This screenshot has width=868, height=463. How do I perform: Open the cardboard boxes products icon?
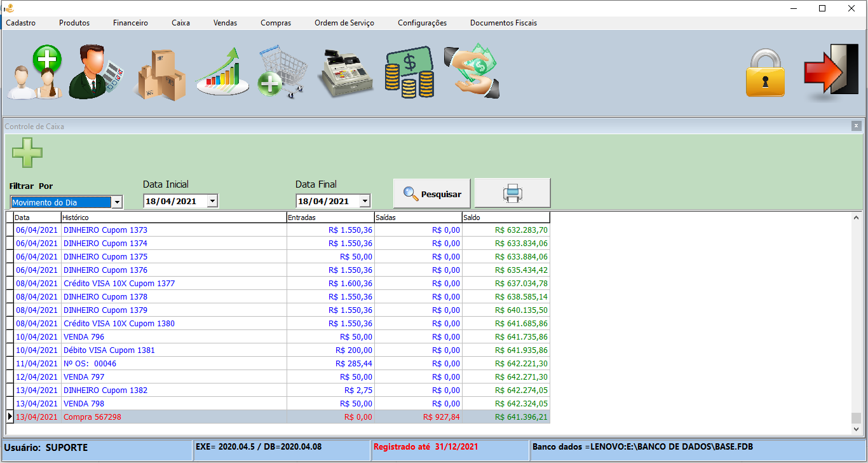[159, 75]
